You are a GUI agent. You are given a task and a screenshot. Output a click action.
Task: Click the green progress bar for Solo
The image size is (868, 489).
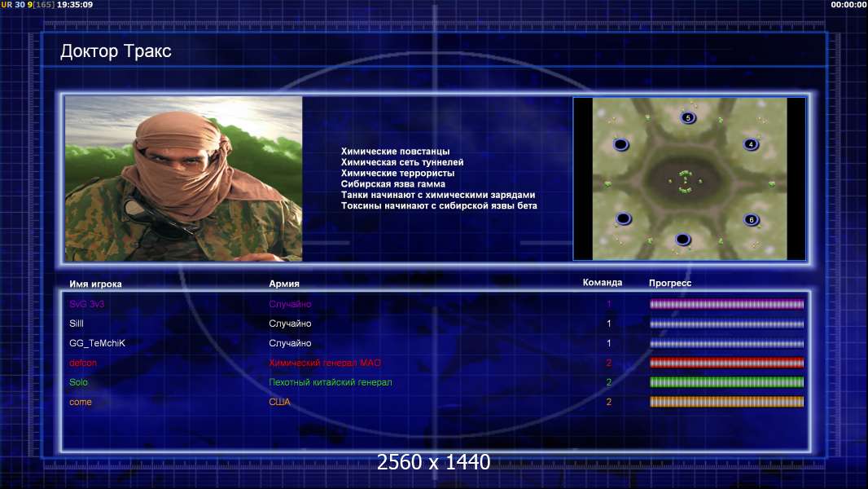tap(726, 382)
